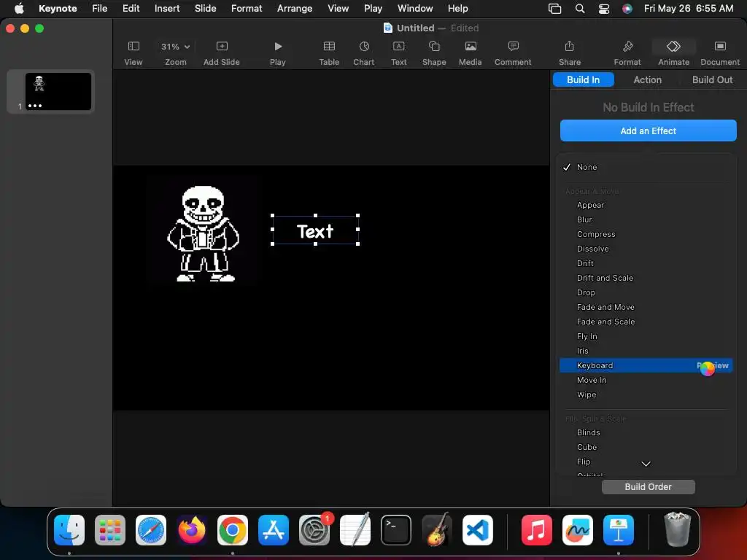Add a Text box from the toolbar

pyautogui.click(x=399, y=52)
